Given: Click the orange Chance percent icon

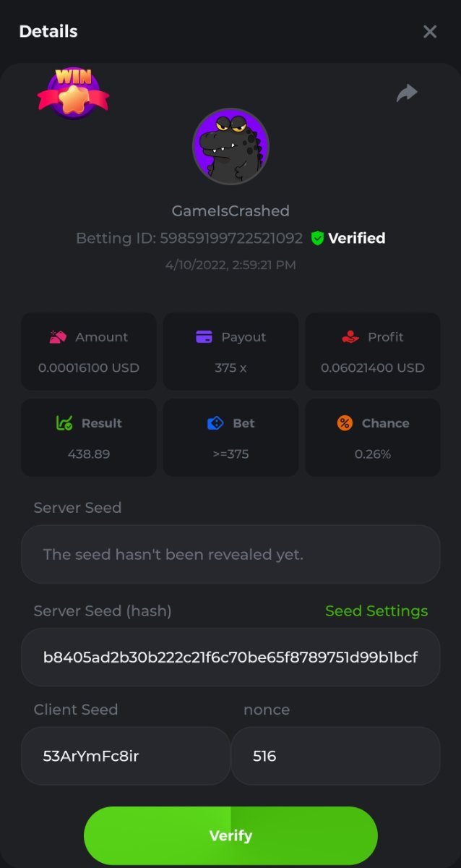Looking at the screenshot, I should tap(345, 423).
